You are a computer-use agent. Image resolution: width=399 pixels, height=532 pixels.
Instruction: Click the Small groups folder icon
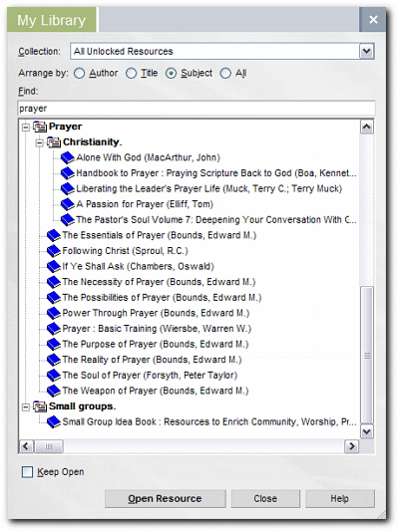[40, 406]
